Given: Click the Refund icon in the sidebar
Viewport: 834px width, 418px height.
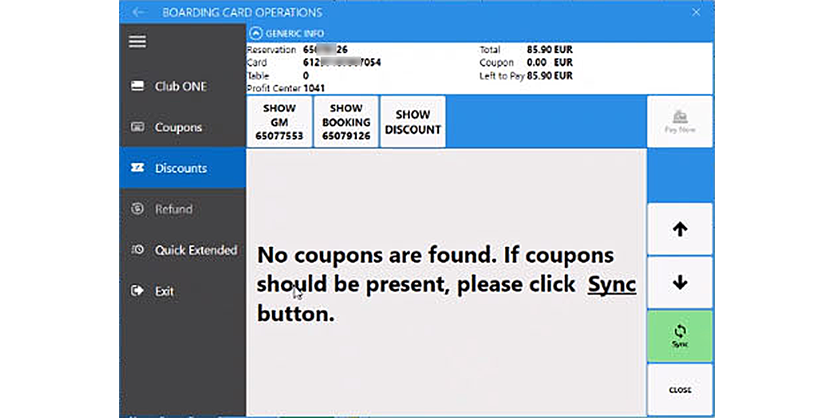Looking at the screenshot, I should coord(138,209).
